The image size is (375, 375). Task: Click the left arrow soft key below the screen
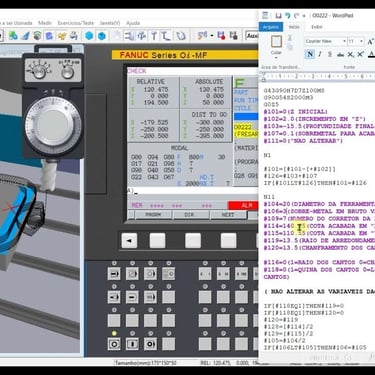coord(129,240)
